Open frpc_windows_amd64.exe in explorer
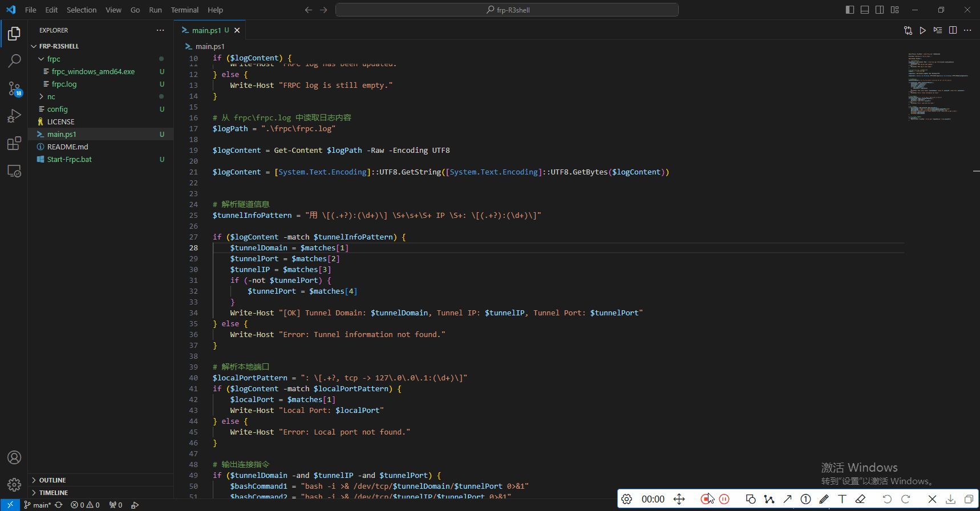The image size is (980, 511). [x=100, y=71]
